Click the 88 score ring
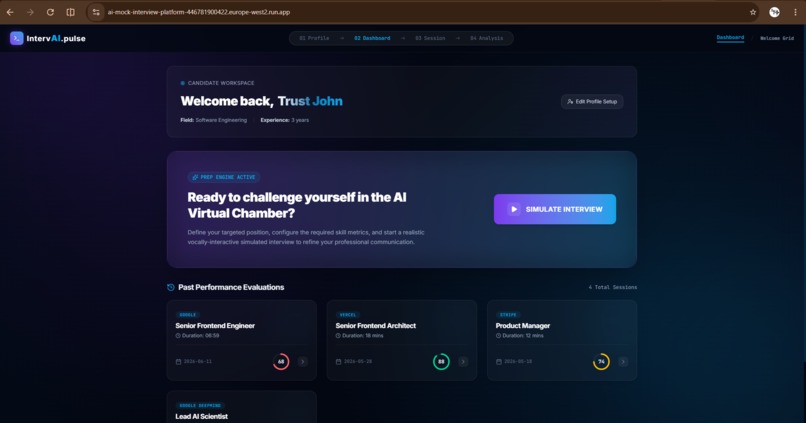Screen dimensions: 806x423 (x=441, y=362)
